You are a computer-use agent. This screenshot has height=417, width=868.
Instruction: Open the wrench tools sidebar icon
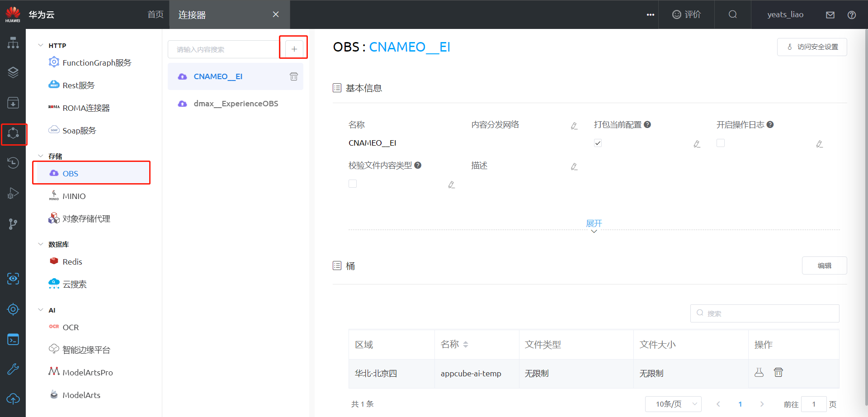point(13,369)
